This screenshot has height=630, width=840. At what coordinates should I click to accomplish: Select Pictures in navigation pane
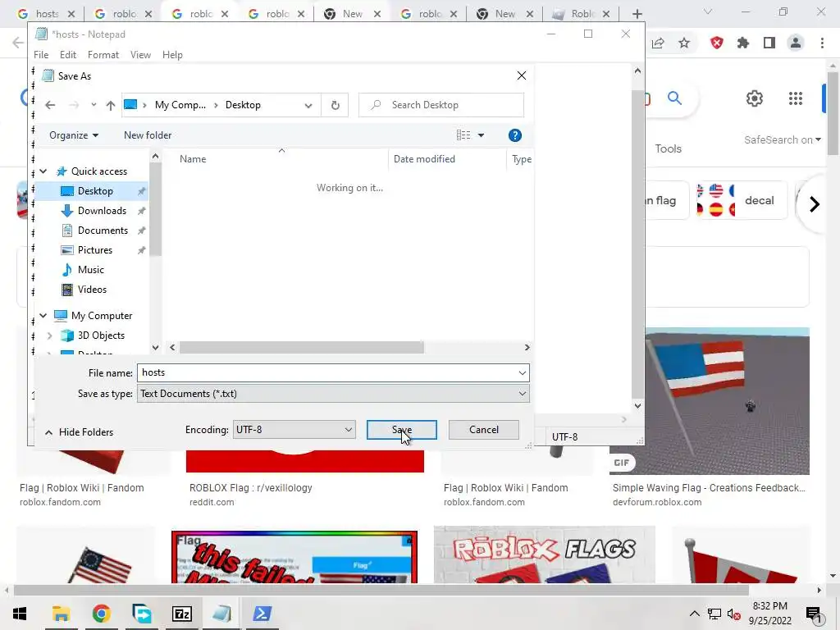pyautogui.click(x=95, y=250)
